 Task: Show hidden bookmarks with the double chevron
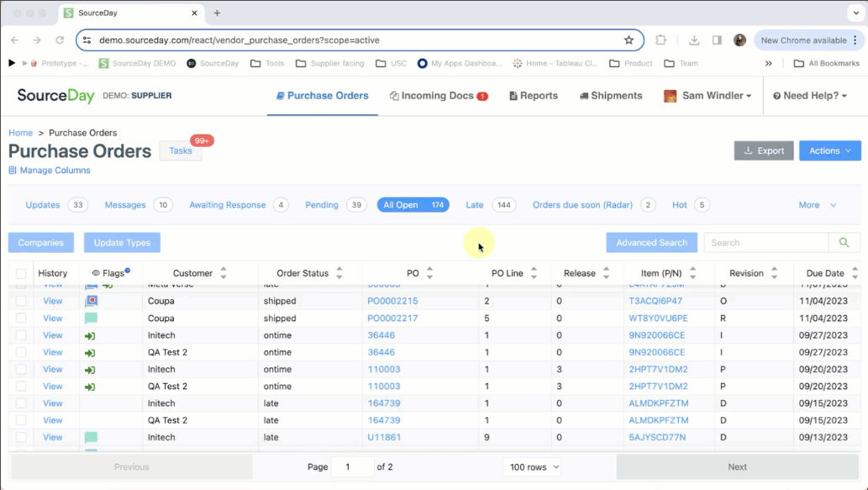click(768, 63)
